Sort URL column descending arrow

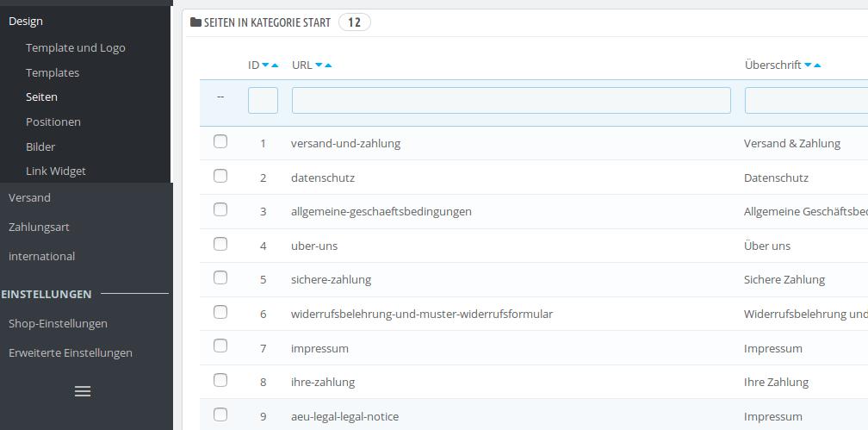click(x=319, y=65)
